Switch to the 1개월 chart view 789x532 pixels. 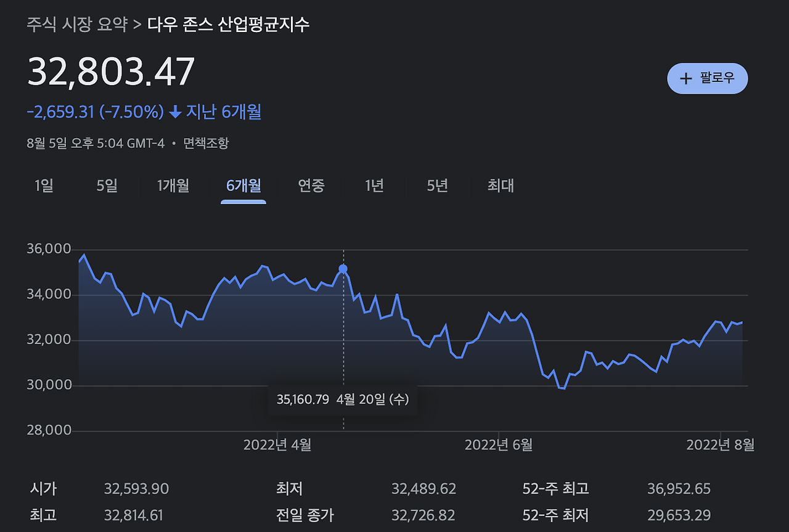tap(172, 186)
